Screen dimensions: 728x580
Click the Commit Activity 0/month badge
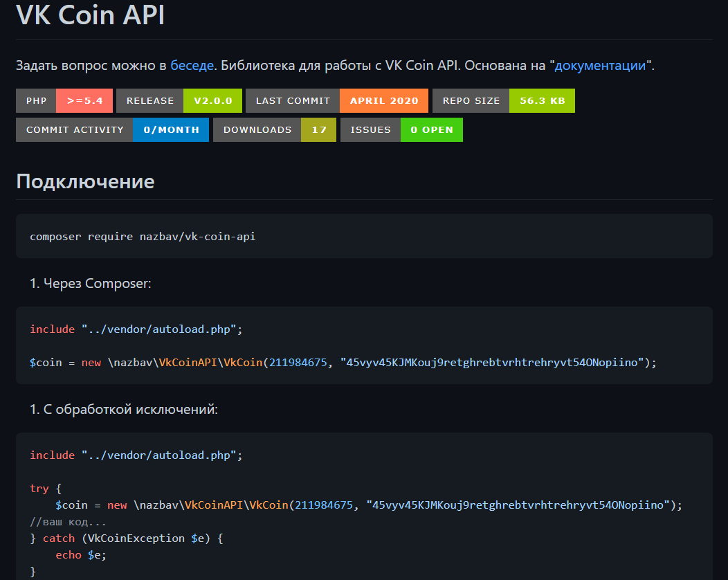coord(112,129)
